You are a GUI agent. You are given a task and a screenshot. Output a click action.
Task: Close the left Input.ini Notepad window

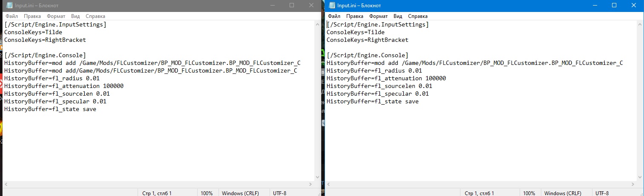[311, 6]
